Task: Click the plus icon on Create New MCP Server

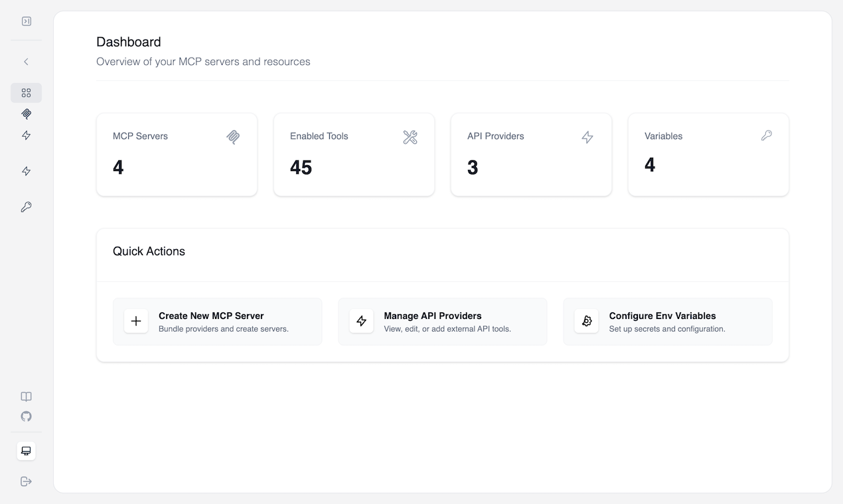Action: (x=136, y=321)
